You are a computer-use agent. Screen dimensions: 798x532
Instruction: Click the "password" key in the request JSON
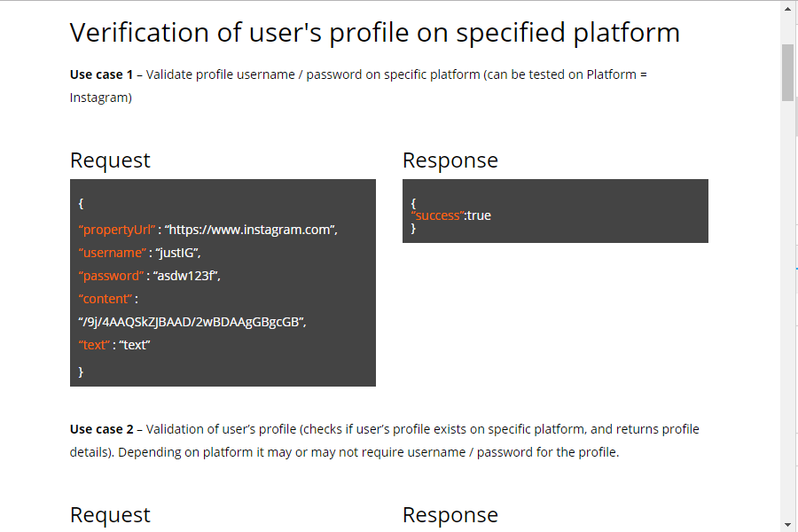click(x=111, y=276)
